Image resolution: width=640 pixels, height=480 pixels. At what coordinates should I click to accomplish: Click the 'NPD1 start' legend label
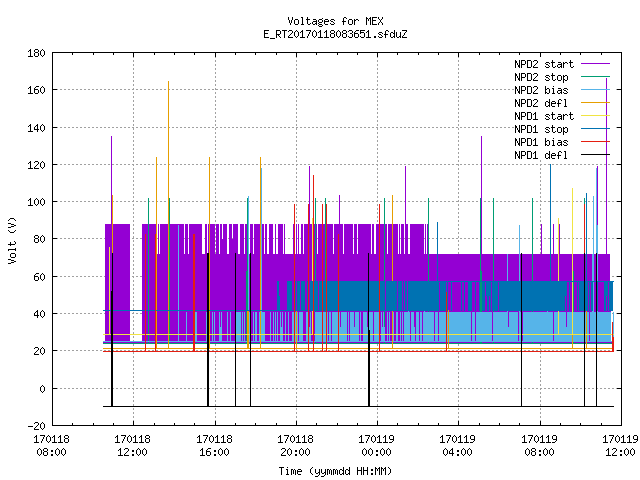click(544, 116)
